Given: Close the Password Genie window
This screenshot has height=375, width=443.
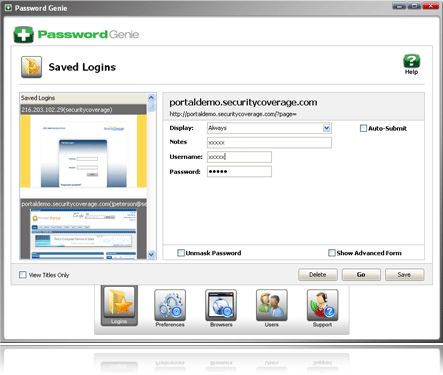Looking at the screenshot, I should (430, 6).
